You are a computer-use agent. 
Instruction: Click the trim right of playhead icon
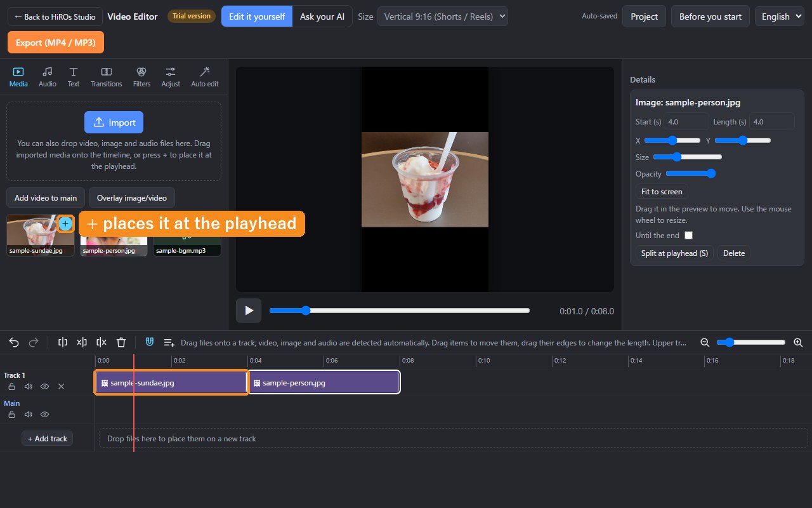[x=101, y=342]
